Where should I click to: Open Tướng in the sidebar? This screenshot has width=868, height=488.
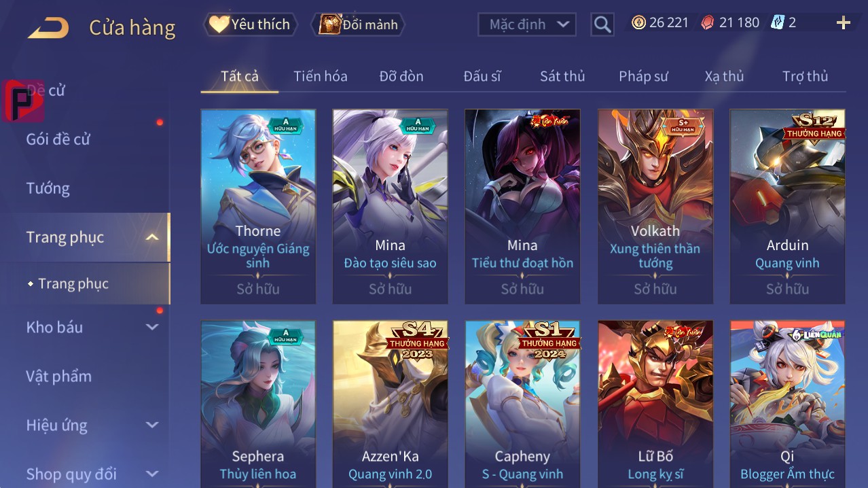[x=48, y=188]
